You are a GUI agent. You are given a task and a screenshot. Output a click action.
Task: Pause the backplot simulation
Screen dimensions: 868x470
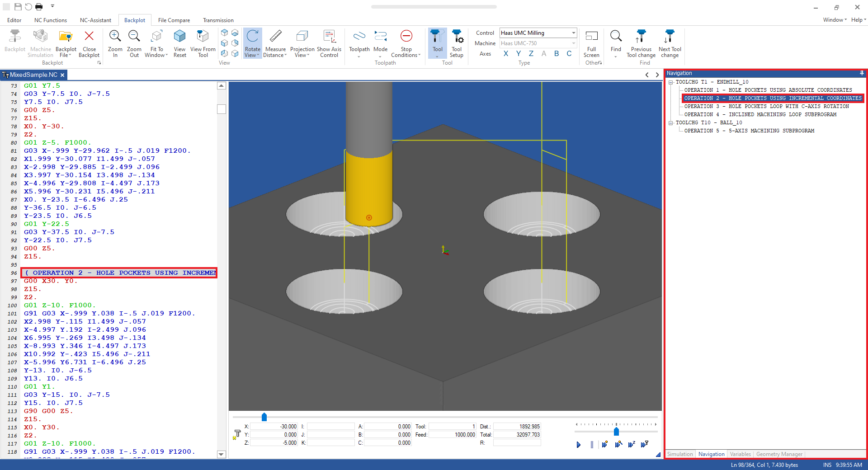point(592,445)
